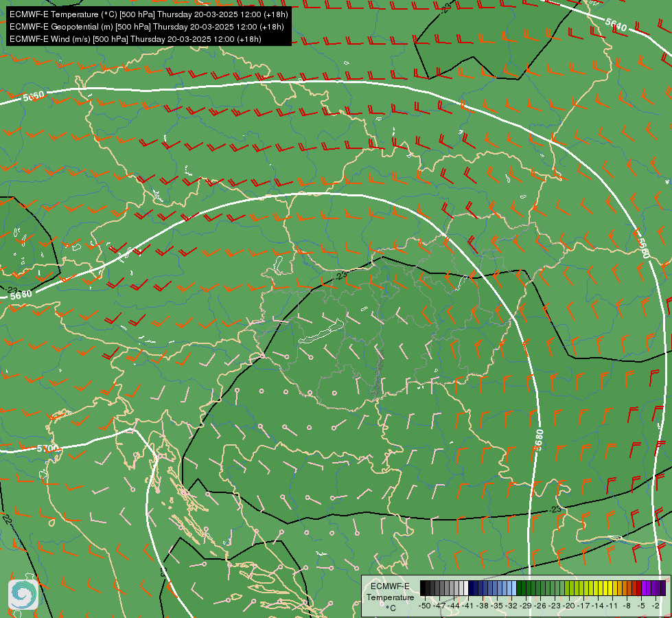Pick the black swatch at the legend's cold end
The height and width of the screenshot is (618, 672).
(x=423, y=588)
